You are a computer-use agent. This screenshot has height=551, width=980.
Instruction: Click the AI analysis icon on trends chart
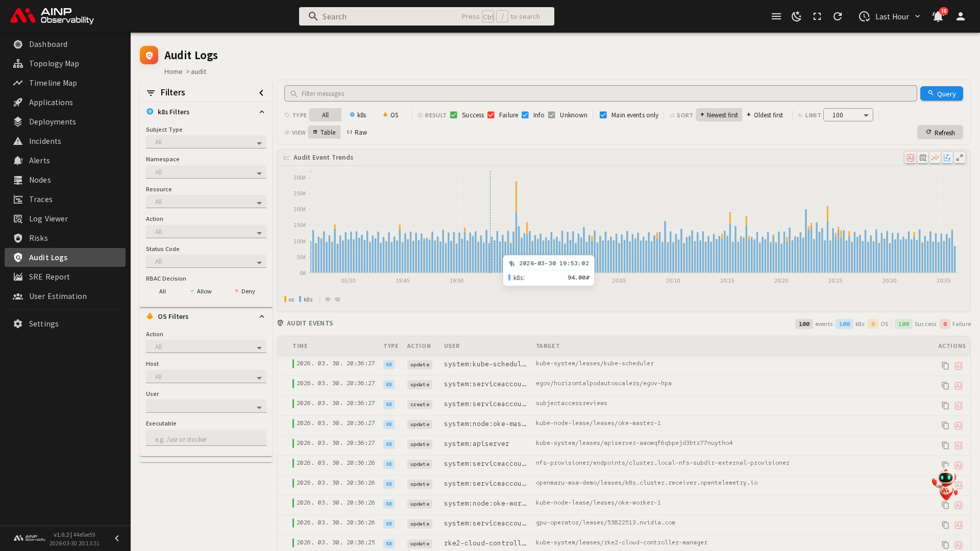click(910, 158)
